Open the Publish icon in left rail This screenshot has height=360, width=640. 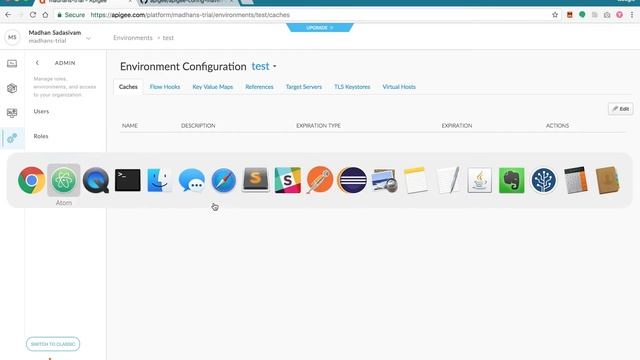click(12, 88)
